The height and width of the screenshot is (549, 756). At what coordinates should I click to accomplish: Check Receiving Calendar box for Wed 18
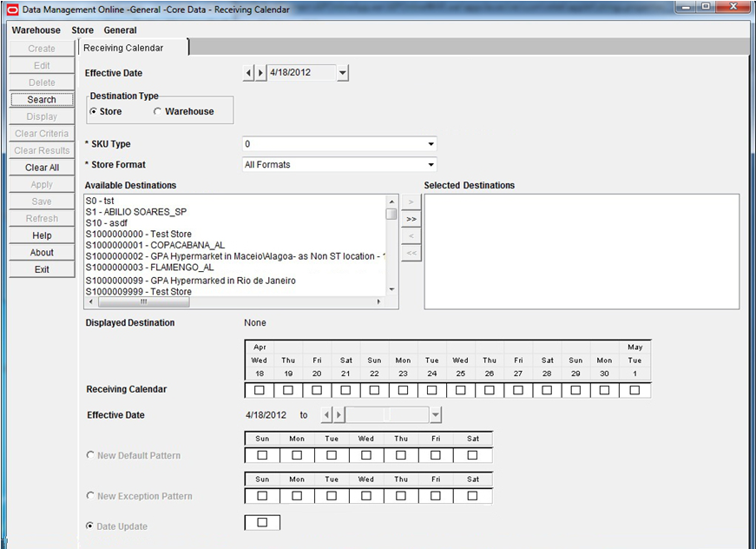coord(260,390)
